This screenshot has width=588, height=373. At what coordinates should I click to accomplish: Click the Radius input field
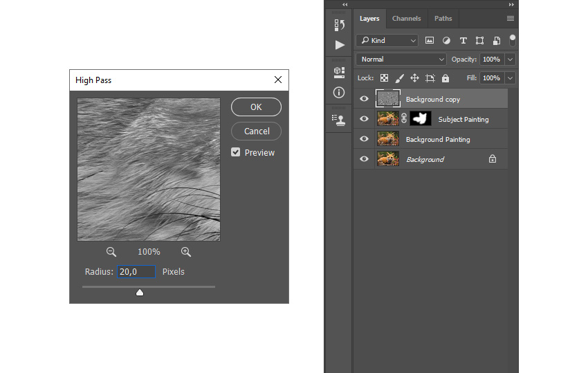pyautogui.click(x=136, y=272)
